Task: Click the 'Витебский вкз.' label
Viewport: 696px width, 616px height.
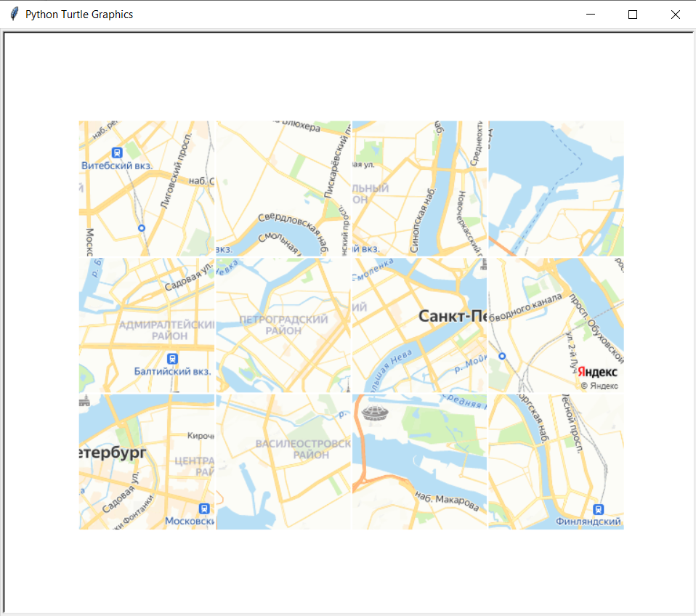Action: [117, 166]
